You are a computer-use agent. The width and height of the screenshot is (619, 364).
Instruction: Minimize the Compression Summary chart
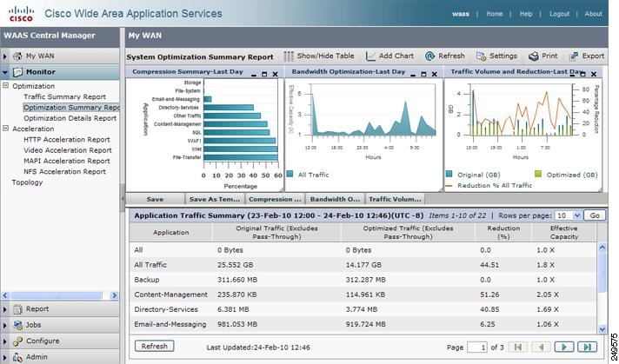(254, 74)
